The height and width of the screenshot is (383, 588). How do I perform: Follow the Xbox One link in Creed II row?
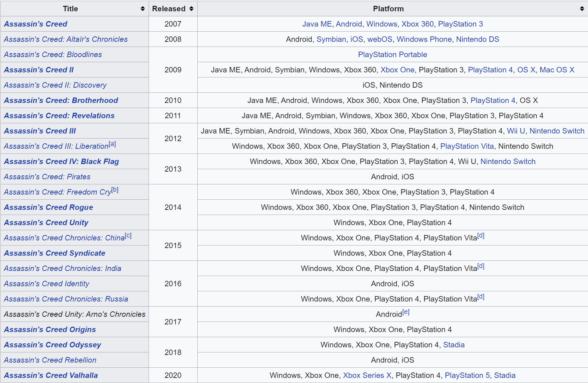(x=398, y=70)
